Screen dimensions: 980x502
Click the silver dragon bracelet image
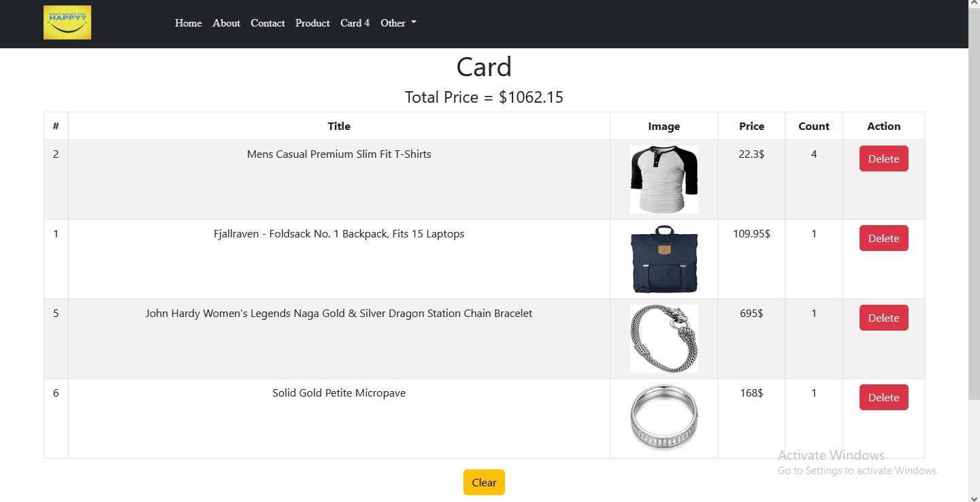coord(664,338)
